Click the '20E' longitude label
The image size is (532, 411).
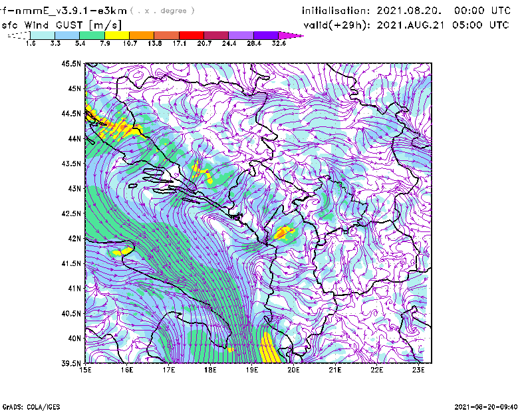(293, 370)
